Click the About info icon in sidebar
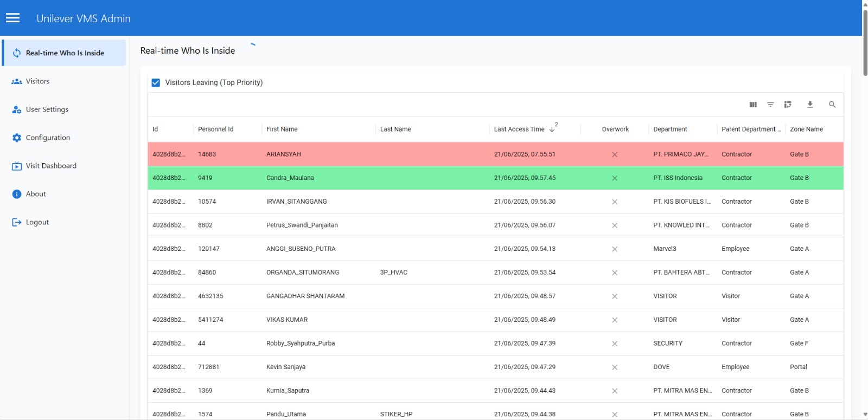Screen dimensions: 868x420 coord(17,194)
